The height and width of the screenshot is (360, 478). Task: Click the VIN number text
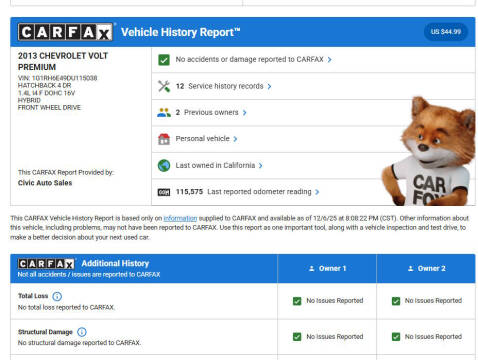[x=58, y=78]
